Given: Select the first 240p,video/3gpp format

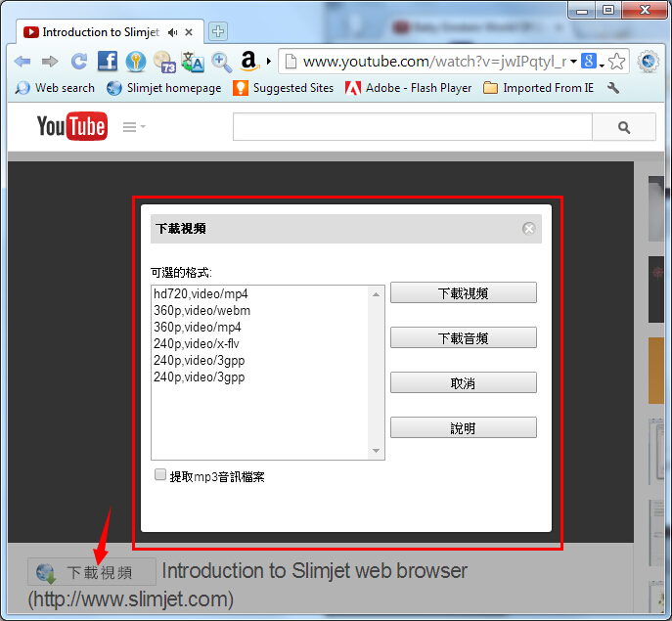Looking at the screenshot, I should tap(260, 361).
